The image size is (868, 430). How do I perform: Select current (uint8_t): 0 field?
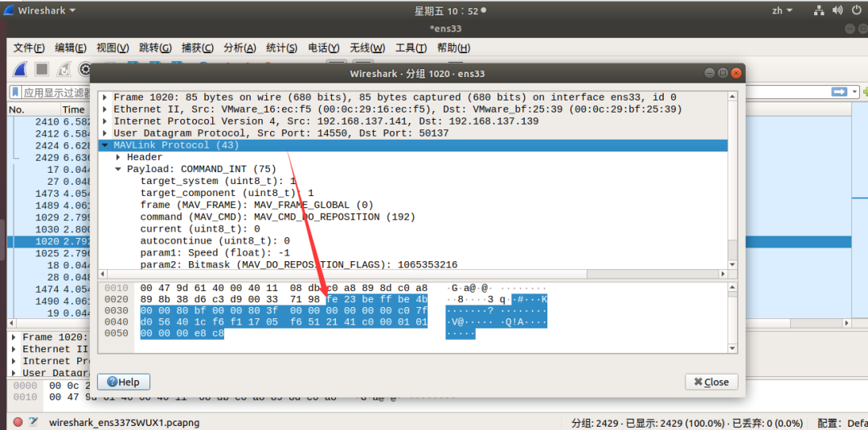[x=200, y=229]
